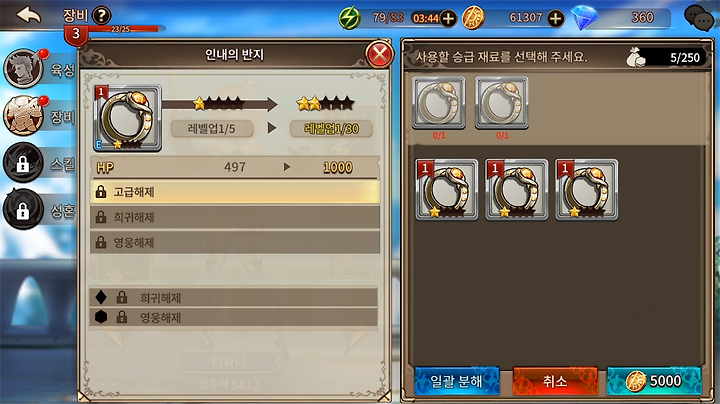Tap the back arrow icon
This screenshot has width=720, height=404.
tap(28, 15)
